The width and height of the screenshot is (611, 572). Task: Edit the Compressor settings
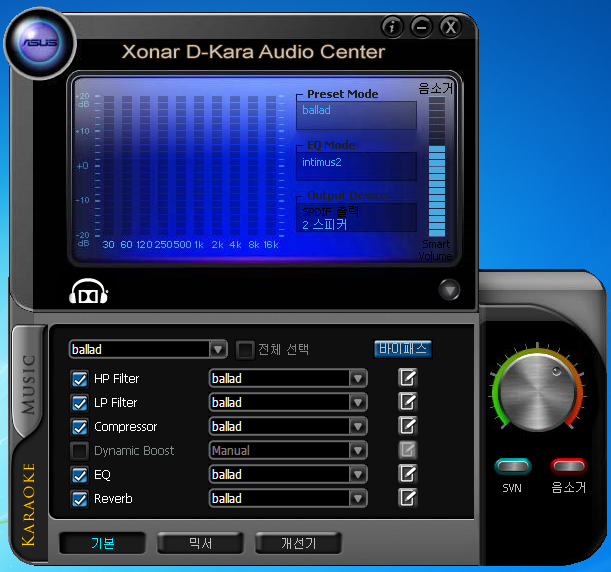point(408,426)
